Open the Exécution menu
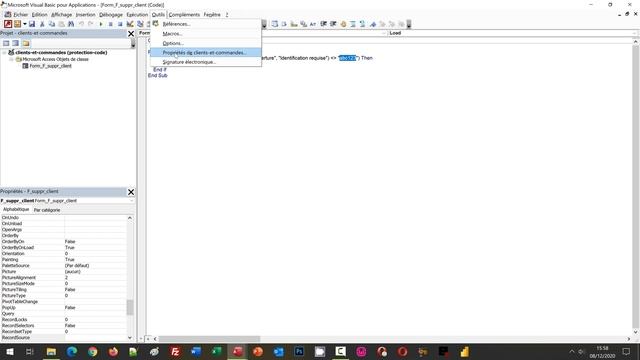 (x=137, y=15)
